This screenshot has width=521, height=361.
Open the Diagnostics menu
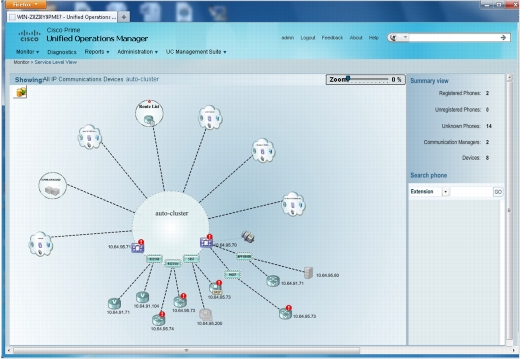click(x=62, y=52)
